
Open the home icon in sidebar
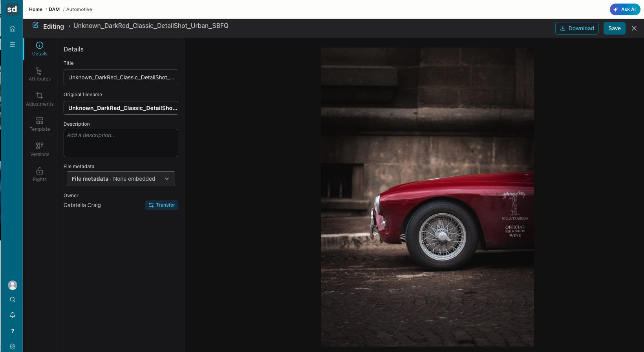[x=13, y=29]
